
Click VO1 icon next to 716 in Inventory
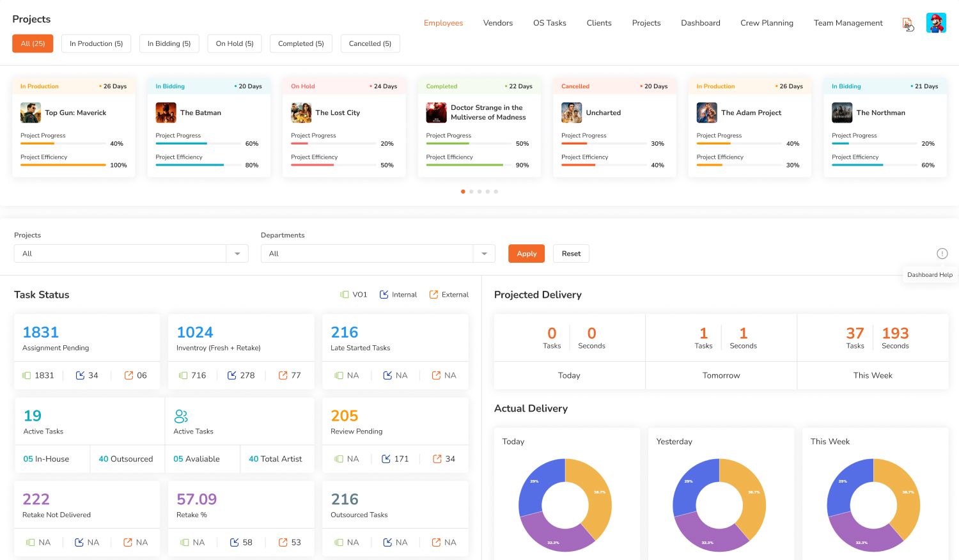(183, 375)
